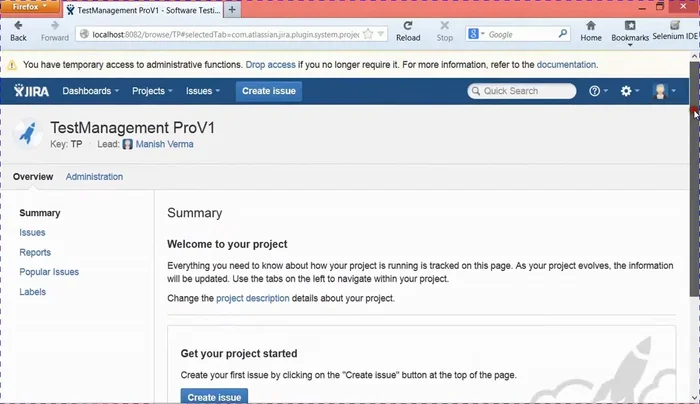
Task: Open the documentation link
Action: click(566, 65)
